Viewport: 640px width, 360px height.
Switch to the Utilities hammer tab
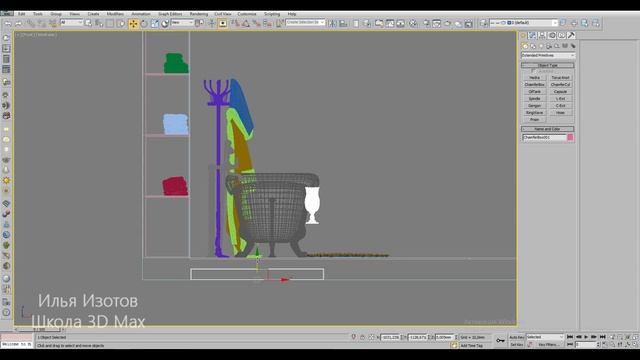tap(571, 36)
